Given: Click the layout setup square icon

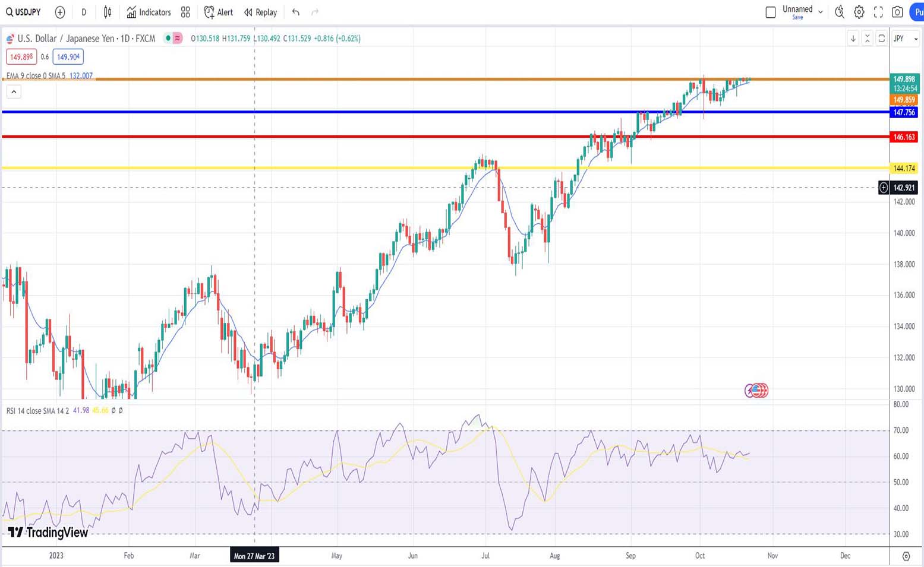Looking at the screenshot, I should 771,12.
